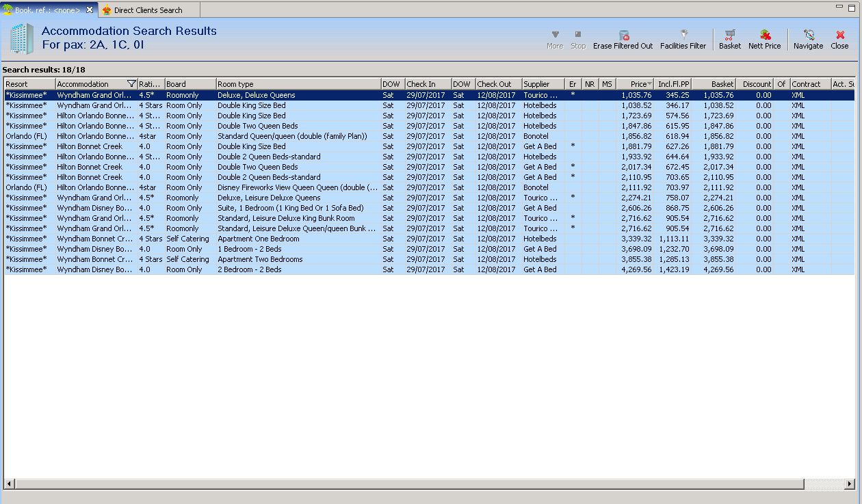Click the hotel building icon in header
The width and height of the screenshot is (862, 504).
[21, 38]
